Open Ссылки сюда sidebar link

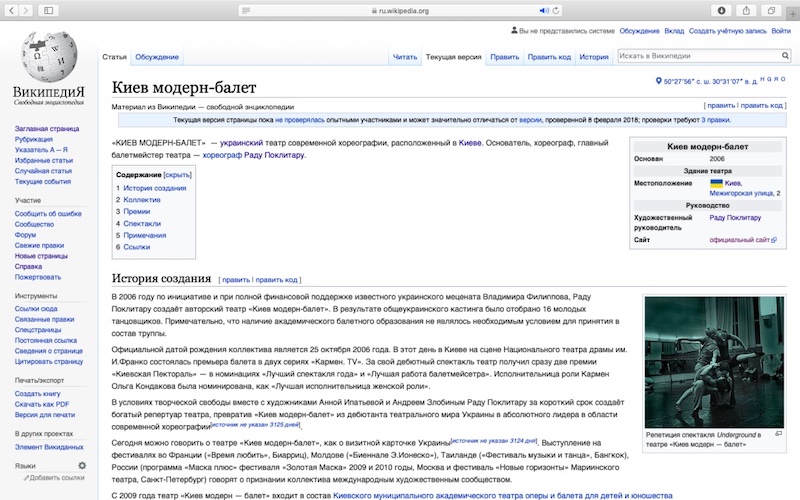pyautogui.click(x=36, y=309)
